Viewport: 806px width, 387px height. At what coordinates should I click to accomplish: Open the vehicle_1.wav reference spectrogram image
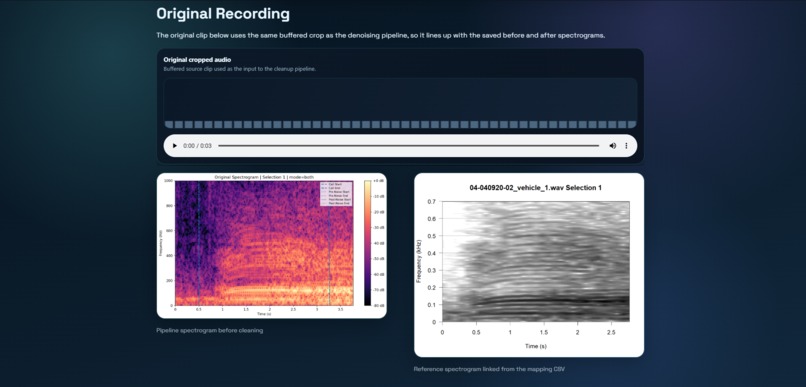[529, 265]
